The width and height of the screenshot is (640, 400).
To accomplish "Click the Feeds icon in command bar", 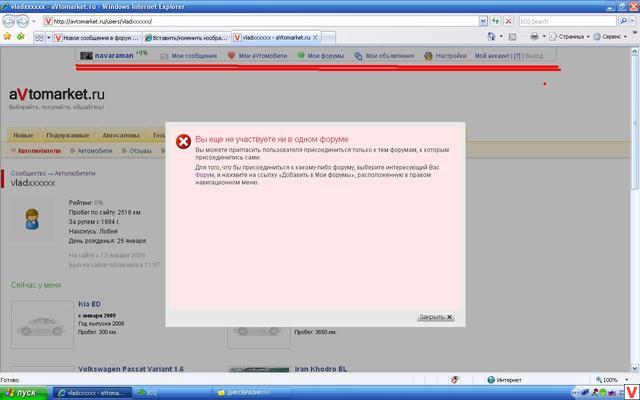I will pyautogui.click(x=512, y=37).
